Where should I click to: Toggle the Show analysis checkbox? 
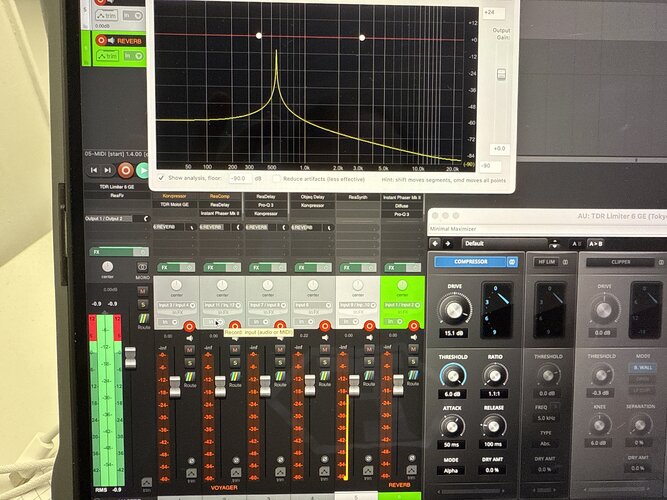click(x=161, y=178)
